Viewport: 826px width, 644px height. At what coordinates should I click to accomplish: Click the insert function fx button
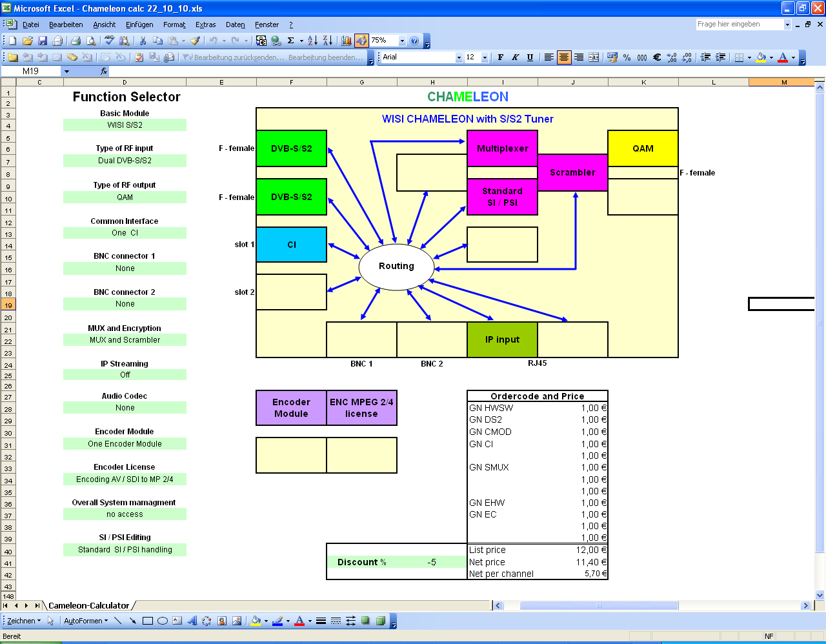(104, 72)
